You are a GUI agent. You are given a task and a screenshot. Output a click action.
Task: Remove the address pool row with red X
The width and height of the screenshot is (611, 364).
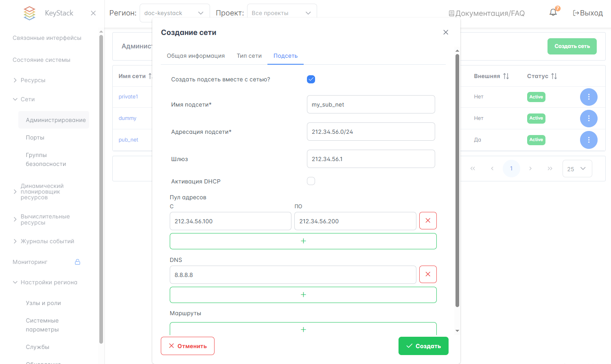tap(428, 220)
